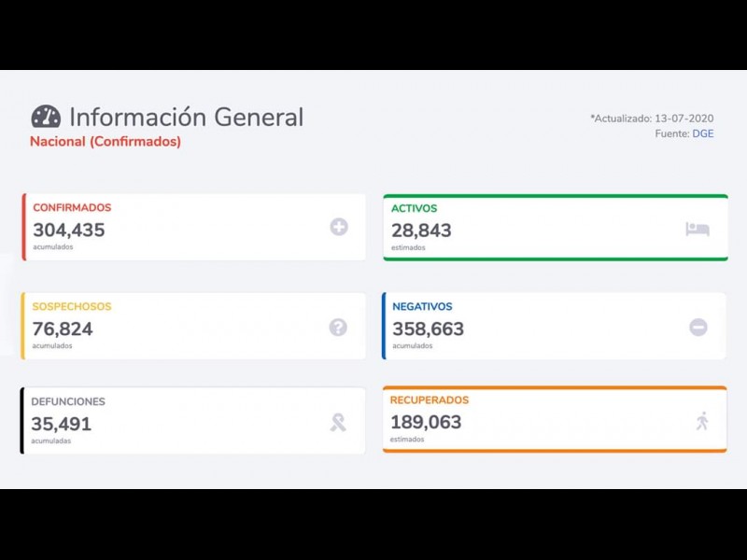Click the plus icon in Confirmados card
747x560 pixels.
click(x=339, y=227)
